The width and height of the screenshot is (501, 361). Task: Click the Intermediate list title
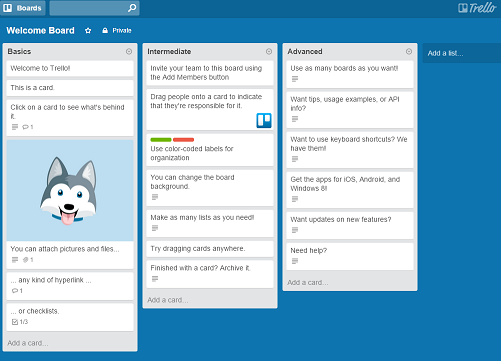click(169, 52)
